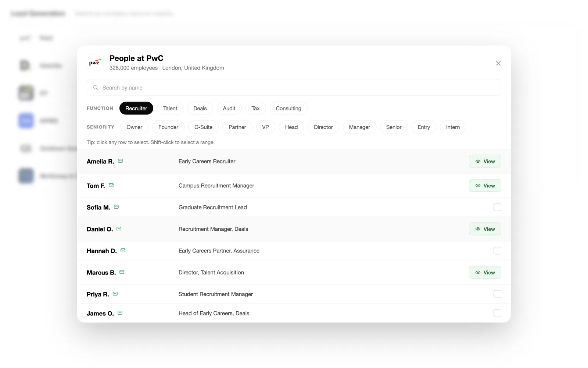Check the box for Hannah D.

pos(497,251)
